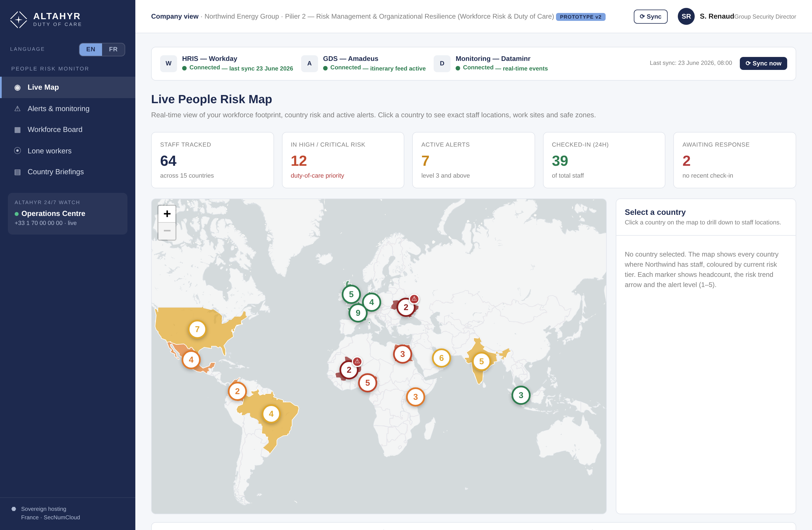Open the SR user avatar

tap(686, 16)
